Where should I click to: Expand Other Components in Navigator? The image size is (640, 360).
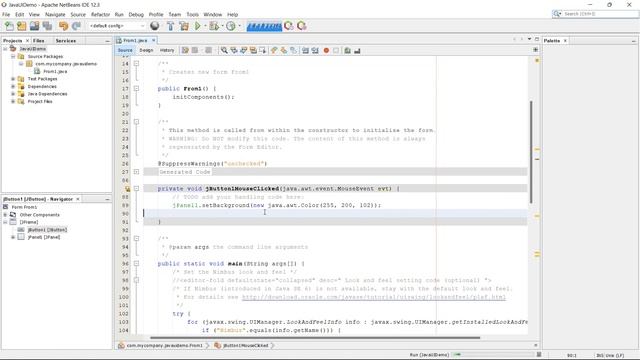5,215
